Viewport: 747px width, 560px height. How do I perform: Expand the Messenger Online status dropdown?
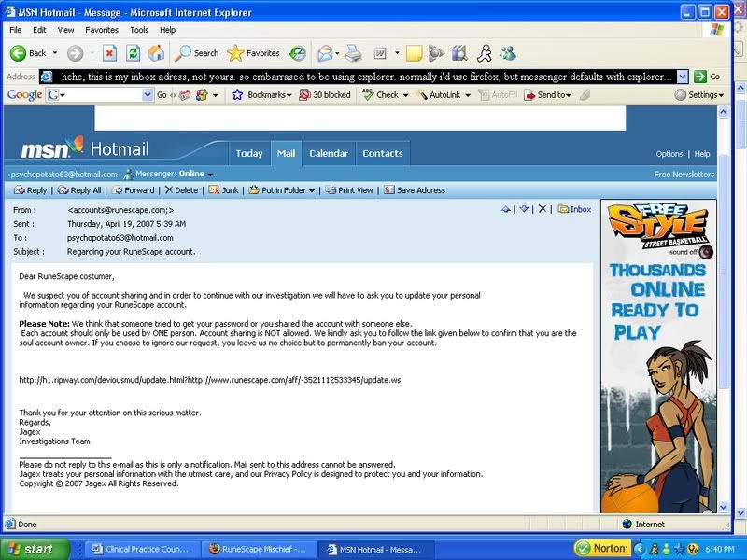tap(210, 175)
